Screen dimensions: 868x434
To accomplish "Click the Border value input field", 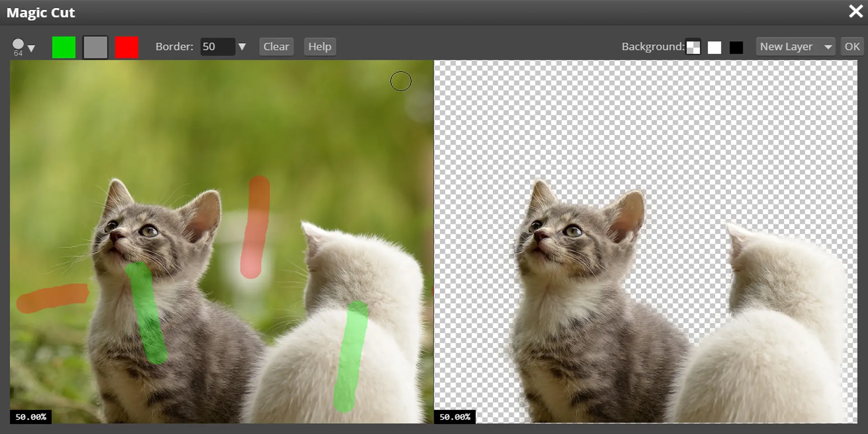I will (217, 47).
